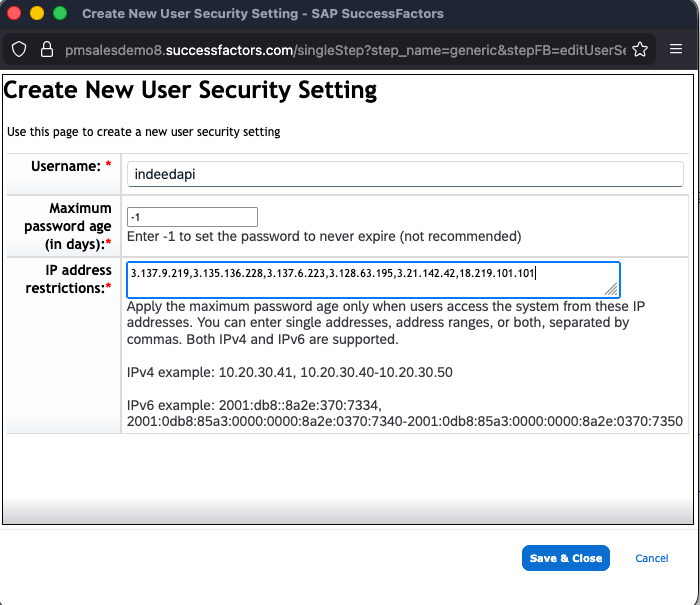
Task: Minimize the window with the yellow button
Action: [x=37, y=13]
